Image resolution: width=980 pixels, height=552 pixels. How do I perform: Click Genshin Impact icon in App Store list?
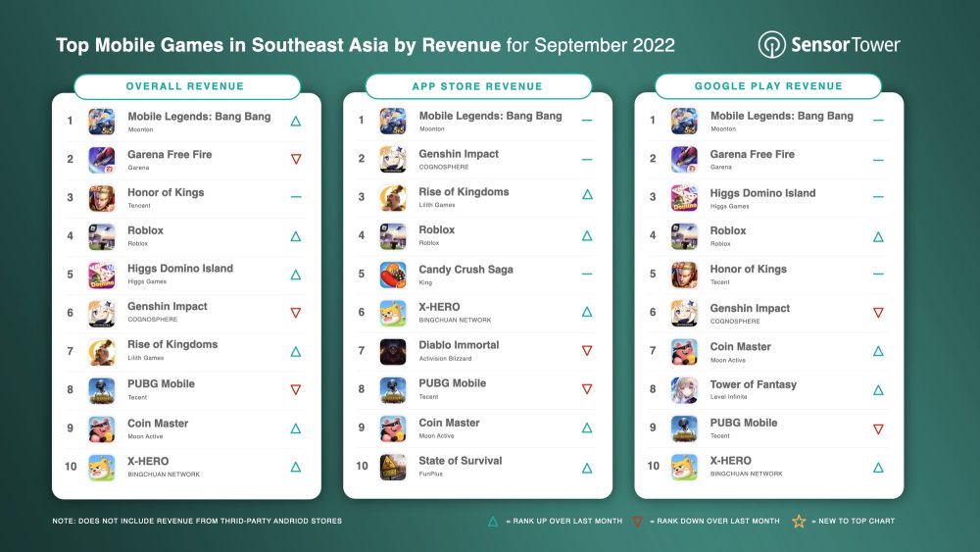(x=393, y=160)
